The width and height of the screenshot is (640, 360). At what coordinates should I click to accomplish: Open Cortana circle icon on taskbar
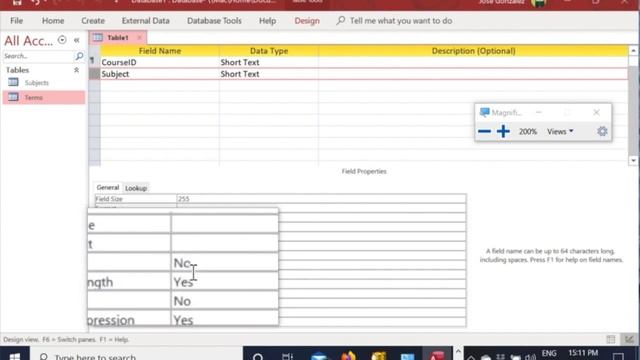(258, 356)
